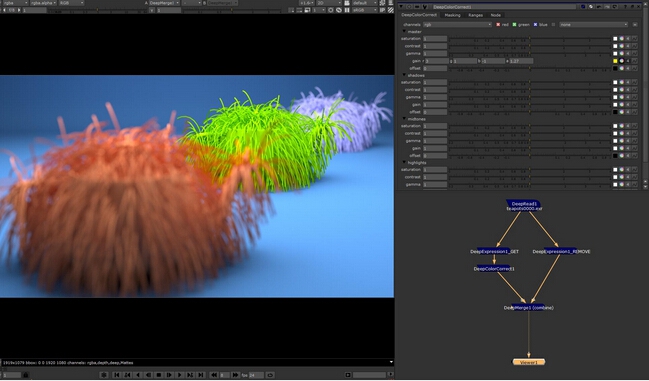Open the viewer rgba layer dropdown

[15, 3]
